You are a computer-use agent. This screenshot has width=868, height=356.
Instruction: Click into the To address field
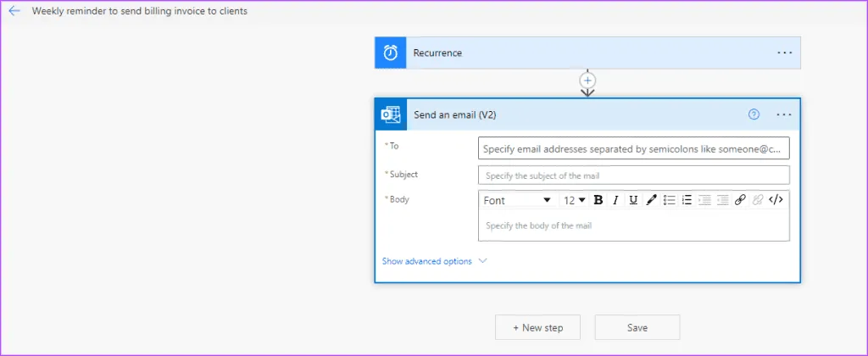(633, 148)
